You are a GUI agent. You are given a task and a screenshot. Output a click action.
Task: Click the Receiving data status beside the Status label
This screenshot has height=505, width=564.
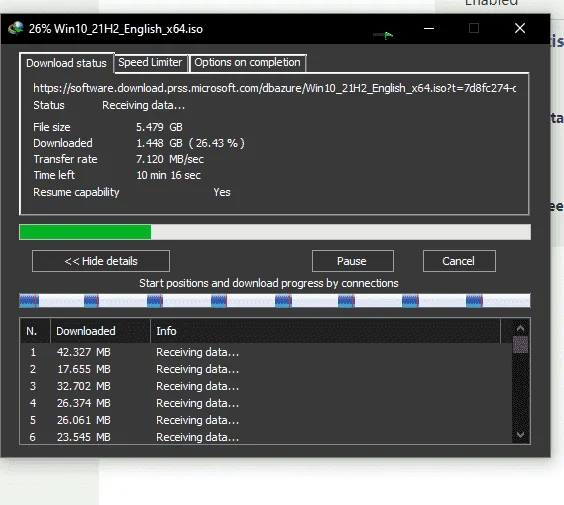click(x=144, y=106)
